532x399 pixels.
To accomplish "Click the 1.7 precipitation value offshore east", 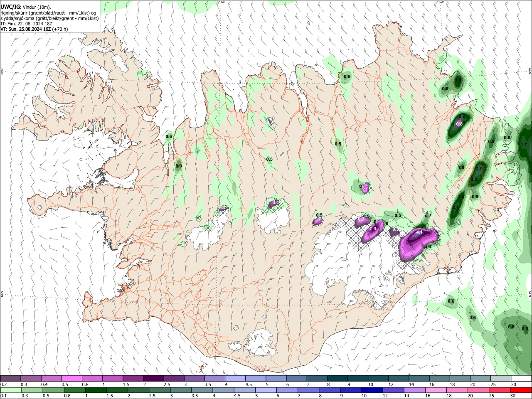I will point(524,145).
